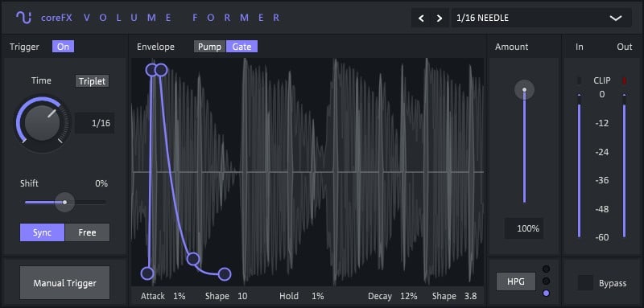644x308 pixels.
Task: Click the HPG button
Action: click(516, 281)
